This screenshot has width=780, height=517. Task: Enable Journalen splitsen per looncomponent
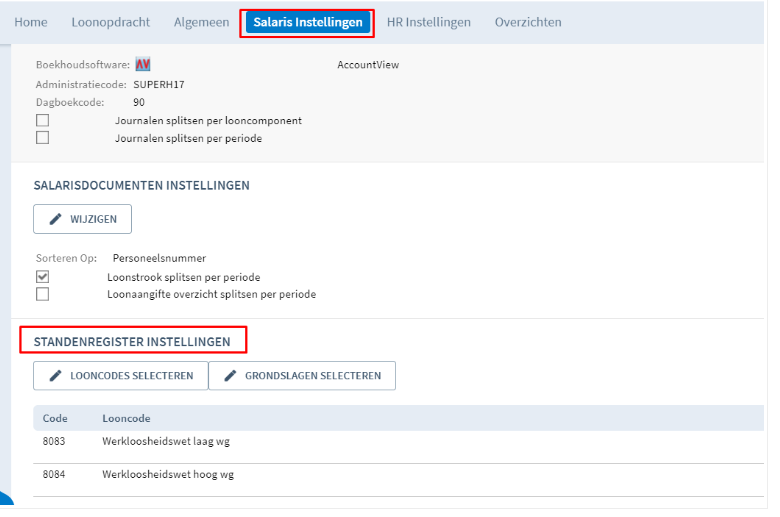point(42,121)
